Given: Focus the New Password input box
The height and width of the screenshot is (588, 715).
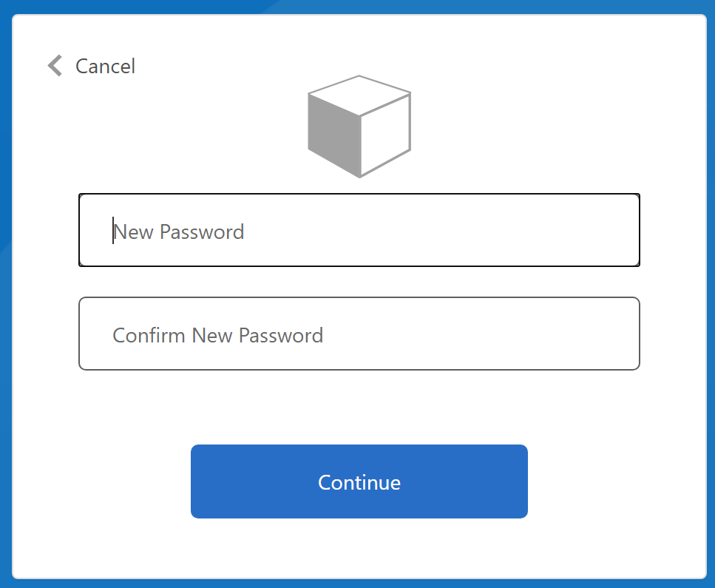Looking at the screenshot, I should [x=359, y=230].
